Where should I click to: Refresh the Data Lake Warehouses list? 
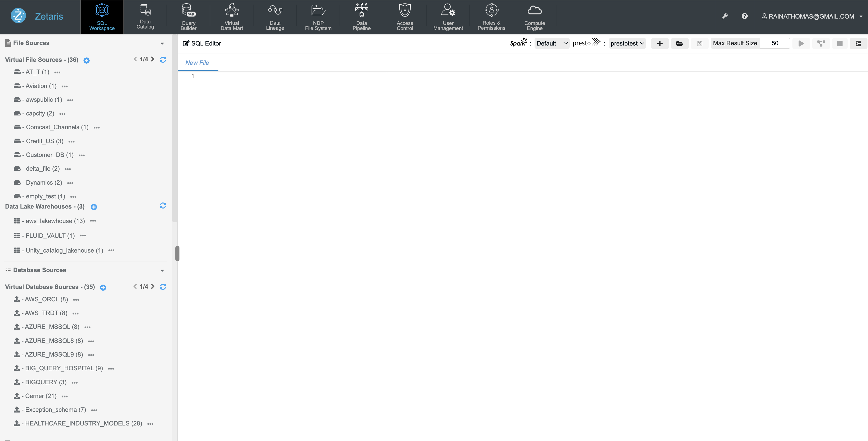[x=163, y=206]
